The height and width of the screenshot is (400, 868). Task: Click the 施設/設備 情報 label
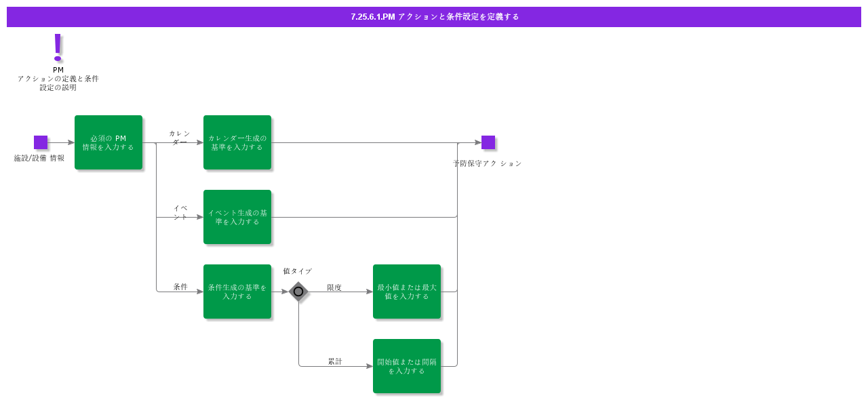pyautogui.click(x=39, y=158)
